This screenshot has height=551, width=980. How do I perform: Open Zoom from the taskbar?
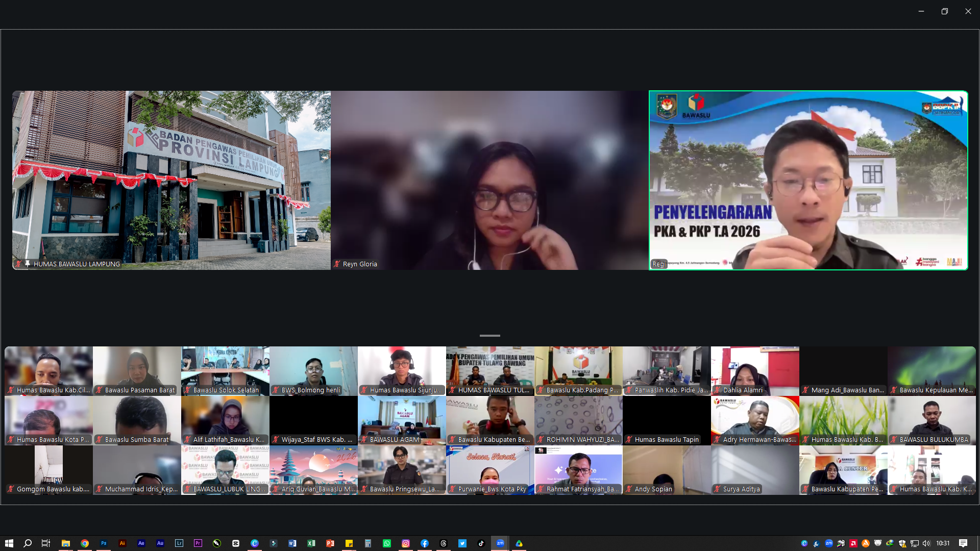click(x=500, y=543)
